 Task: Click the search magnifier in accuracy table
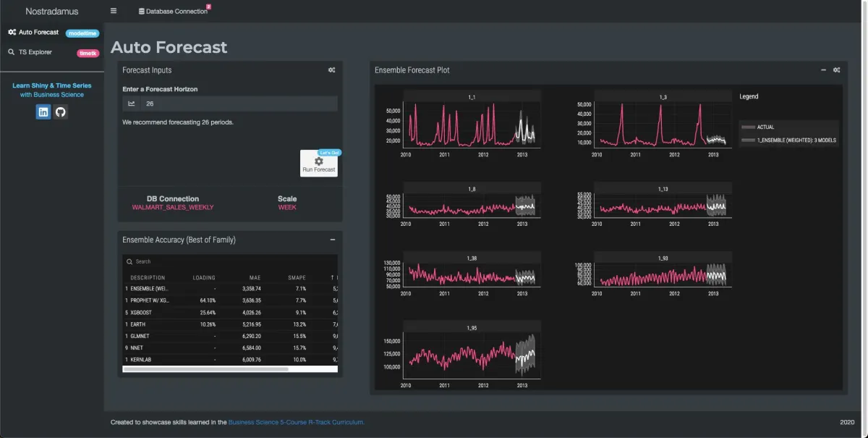pyautogui.click(x=129, y=261)
